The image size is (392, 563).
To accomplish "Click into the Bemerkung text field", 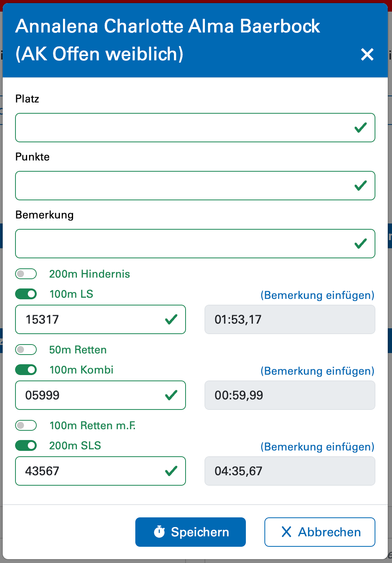I will click(x=184, y=244).
